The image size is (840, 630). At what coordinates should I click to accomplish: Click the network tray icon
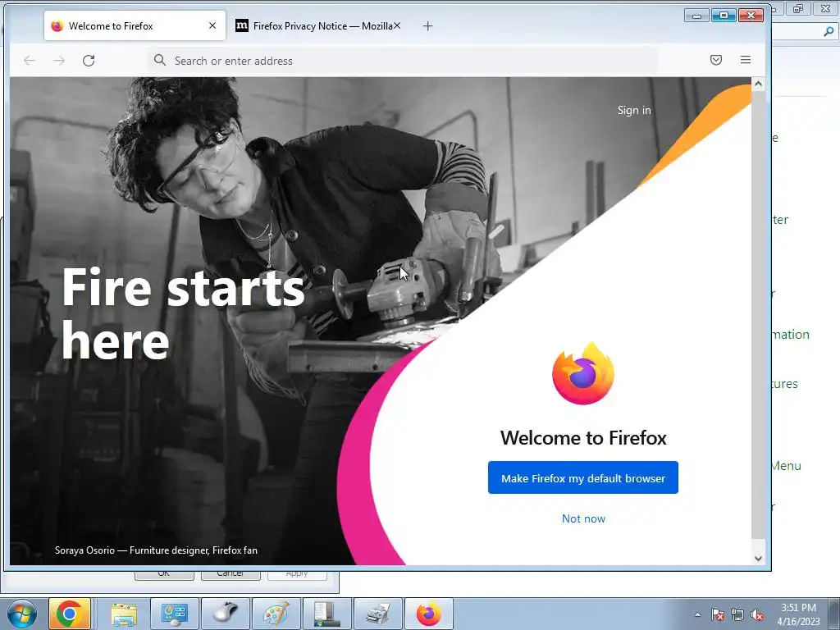click(737, 614)
